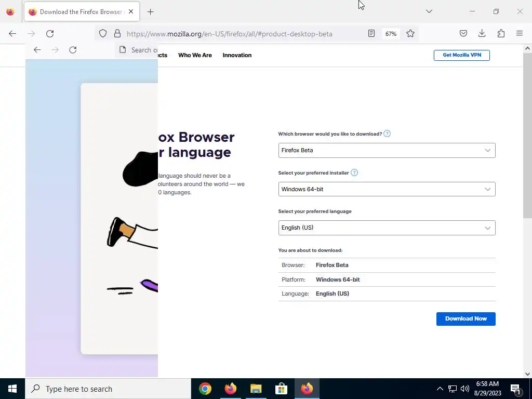Open help icon beside browser question

tap(387, 134)
